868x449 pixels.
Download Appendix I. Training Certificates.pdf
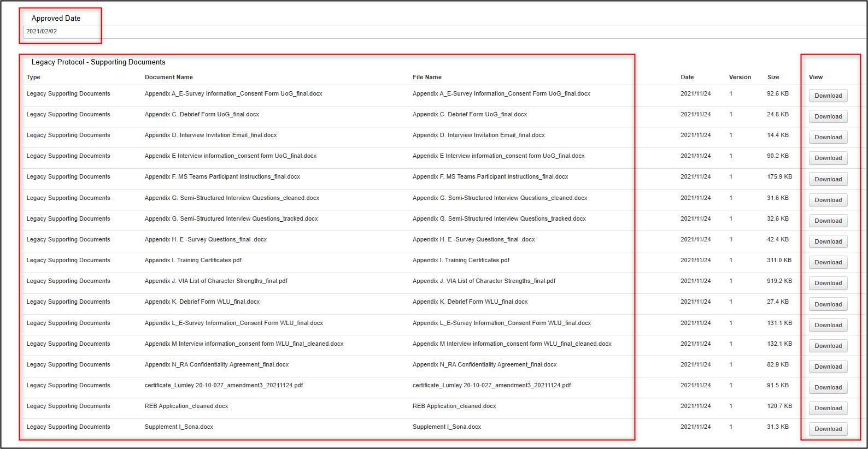coord(828,262)
